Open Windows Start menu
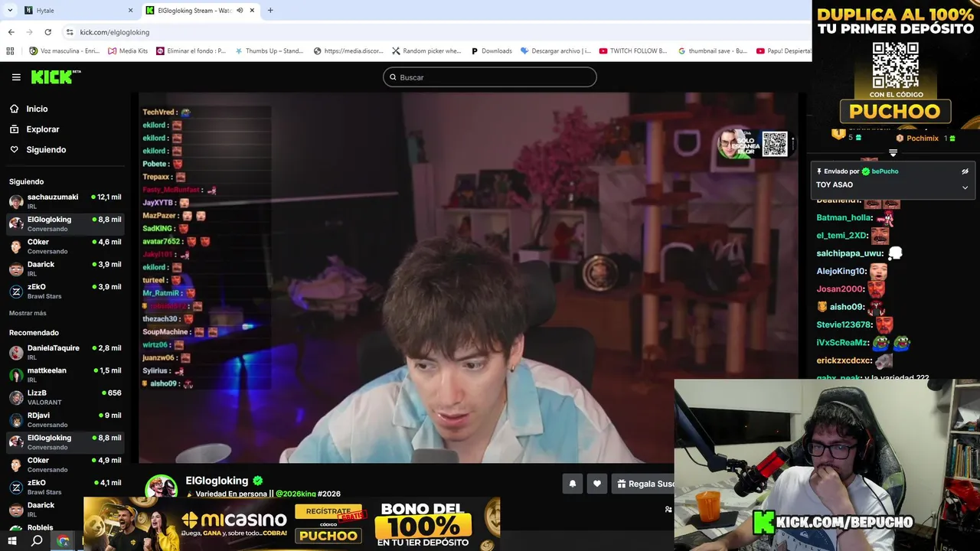The image size is (980, 551). 11,541
